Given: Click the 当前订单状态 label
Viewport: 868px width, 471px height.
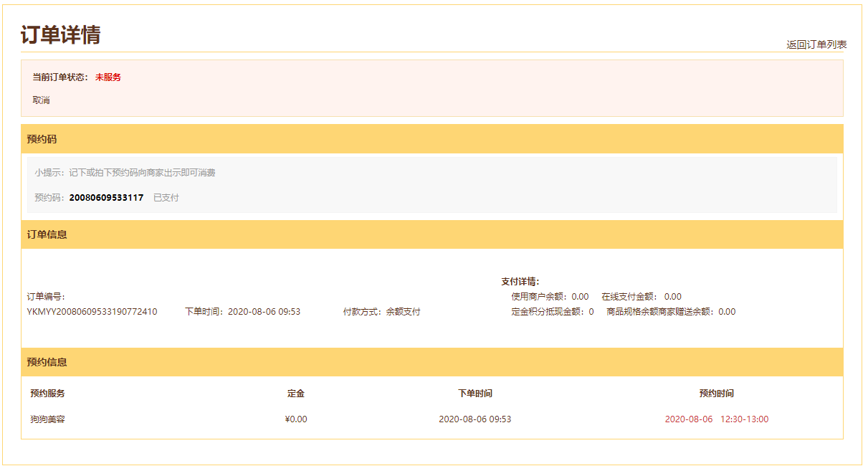Looking at the screenshot, I should [x=59, y=77].
